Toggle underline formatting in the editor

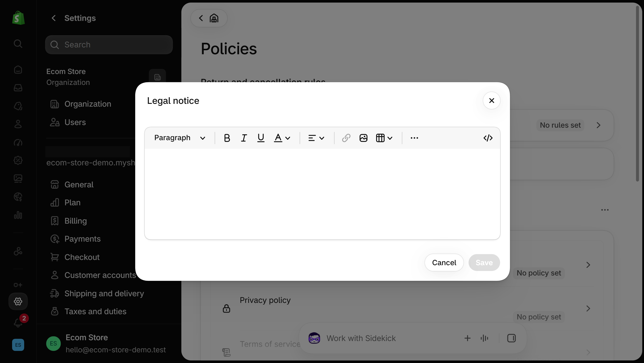tap(261, 138)
